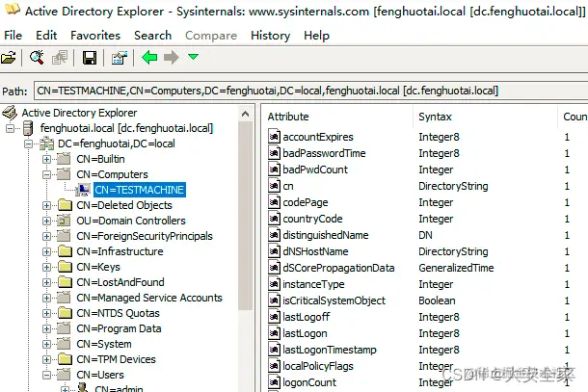Image resolution: width=588 pixels, height=392 pixels.
Task: Click the CN=Keys folder icon
Action: pyautogui.click(x=65, y=267)
